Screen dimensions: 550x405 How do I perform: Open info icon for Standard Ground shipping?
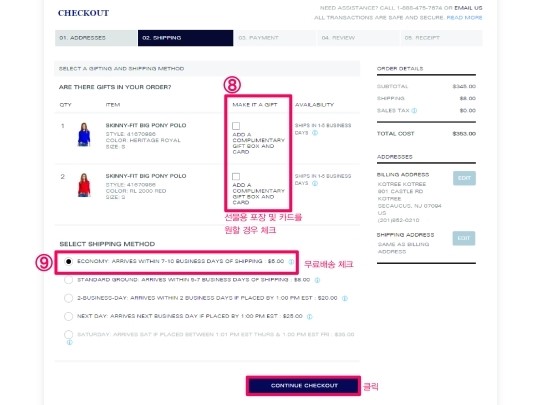pos(317,280)
